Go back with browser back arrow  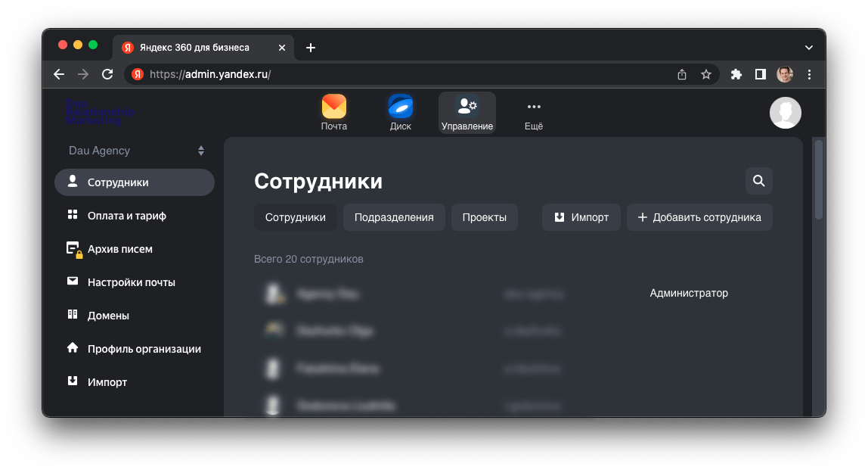coord(59,74)
